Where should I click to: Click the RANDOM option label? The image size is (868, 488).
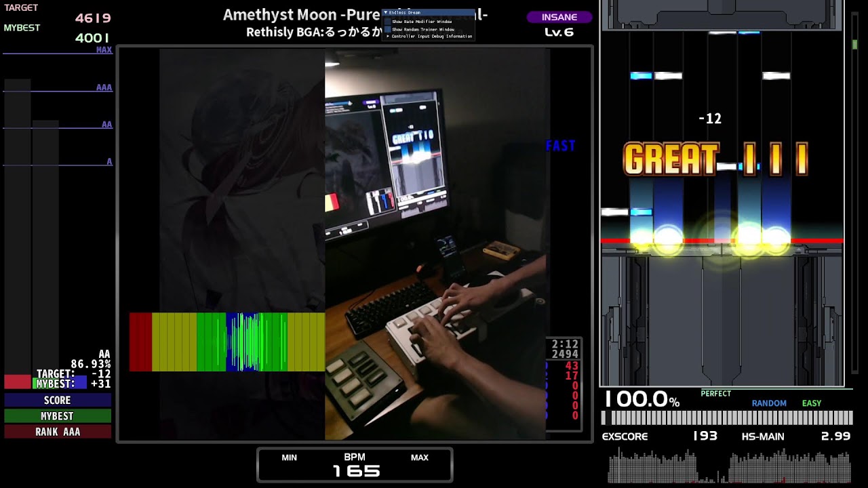coord(769,403)
